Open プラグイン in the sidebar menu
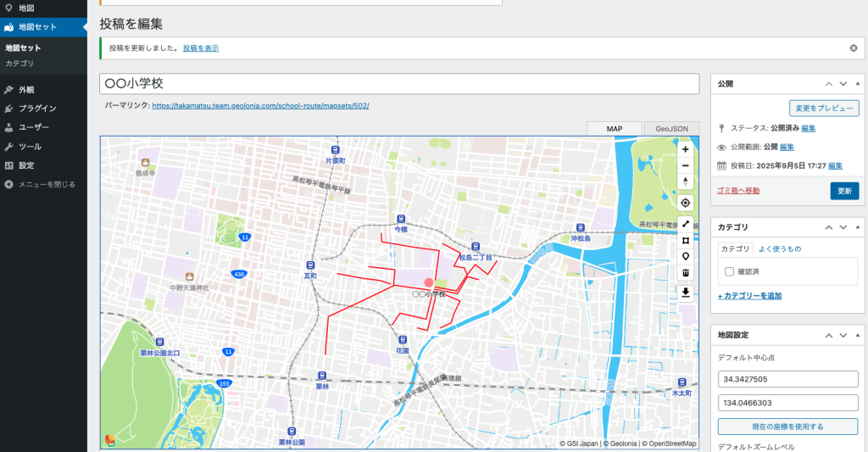 click(37, 109)
